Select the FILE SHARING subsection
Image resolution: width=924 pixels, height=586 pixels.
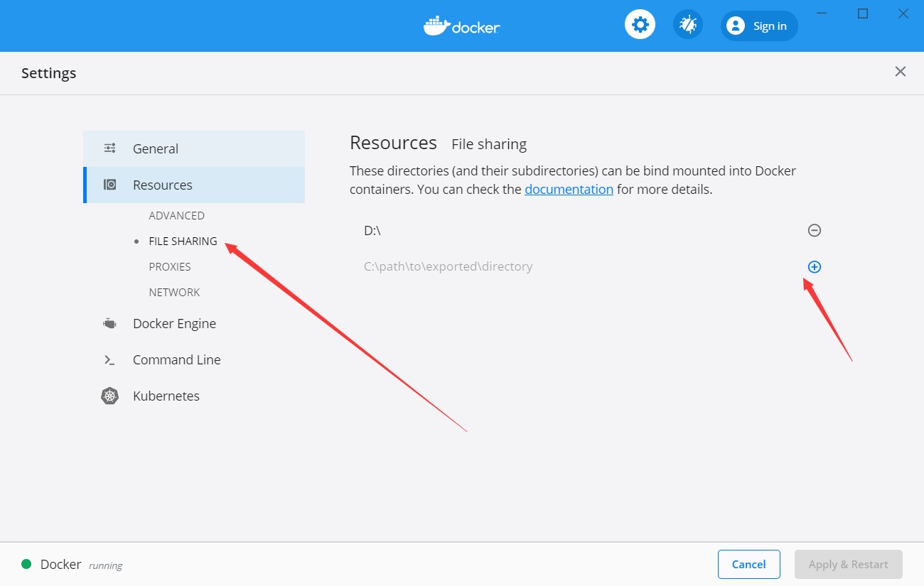tap(183, 241)
